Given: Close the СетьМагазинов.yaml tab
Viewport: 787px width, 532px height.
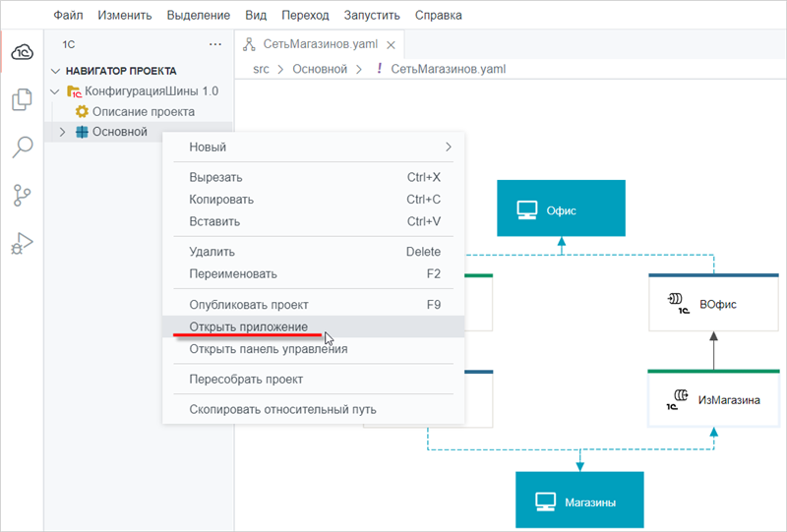Looking at the screenshot, I should tap(391, 45).
